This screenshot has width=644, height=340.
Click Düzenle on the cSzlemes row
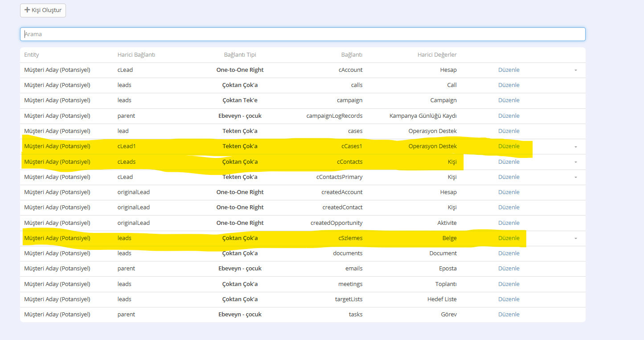click(x=509, y=238)
